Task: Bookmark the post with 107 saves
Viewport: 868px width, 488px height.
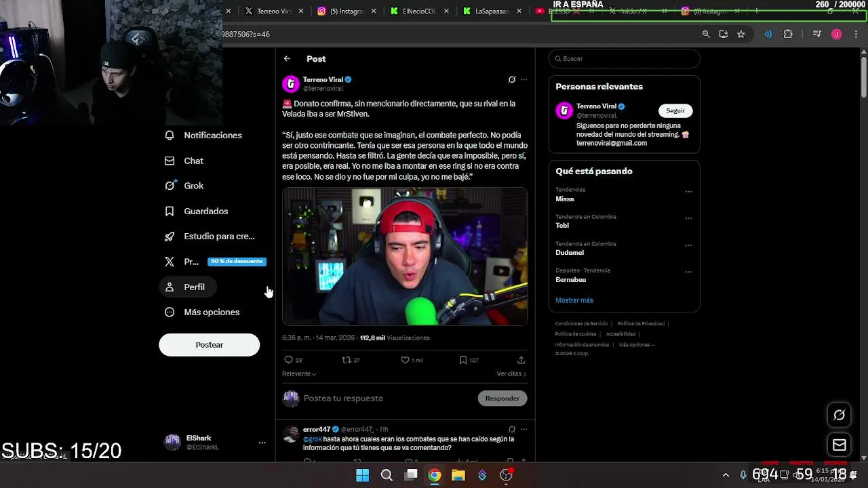Action: coord(462,360)
